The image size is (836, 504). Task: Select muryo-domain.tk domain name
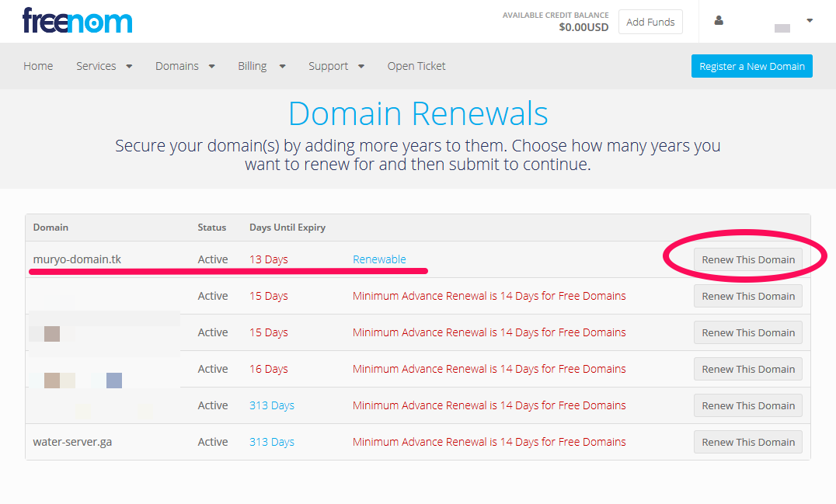point(77,259)
